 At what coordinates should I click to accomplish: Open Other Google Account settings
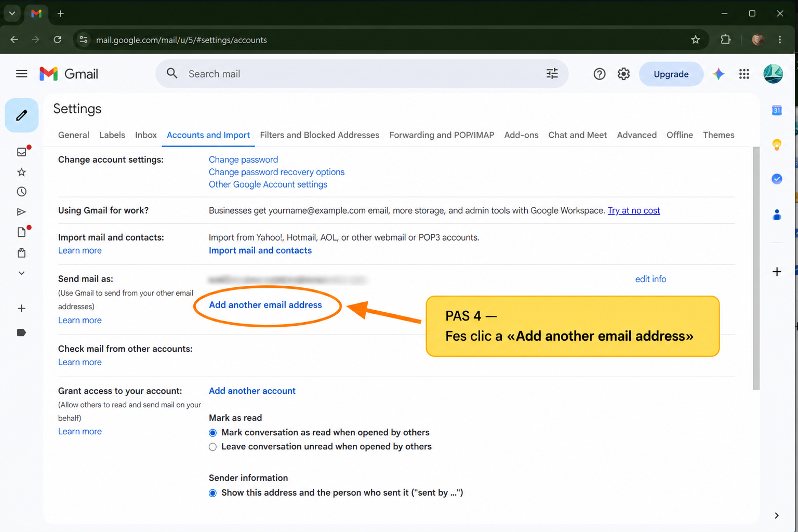click(x=268, y=184)
